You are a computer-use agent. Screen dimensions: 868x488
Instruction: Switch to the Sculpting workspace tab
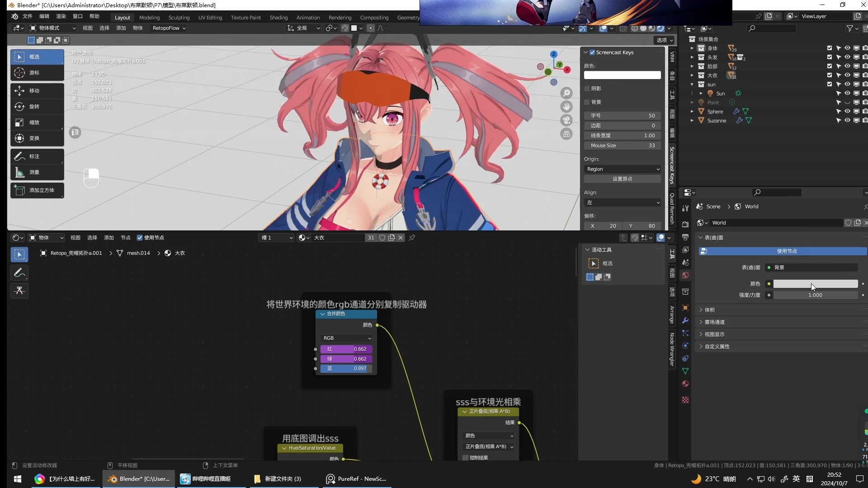click(179, 18)
